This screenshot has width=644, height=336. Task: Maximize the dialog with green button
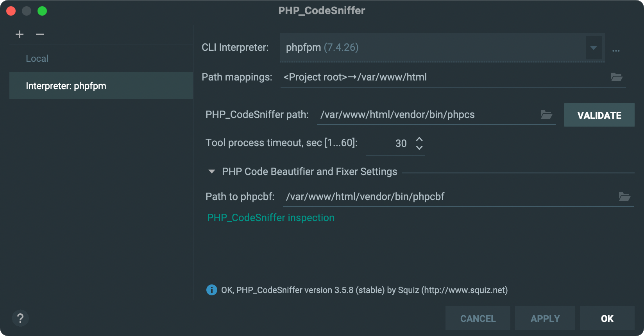[x=42, y=11]
